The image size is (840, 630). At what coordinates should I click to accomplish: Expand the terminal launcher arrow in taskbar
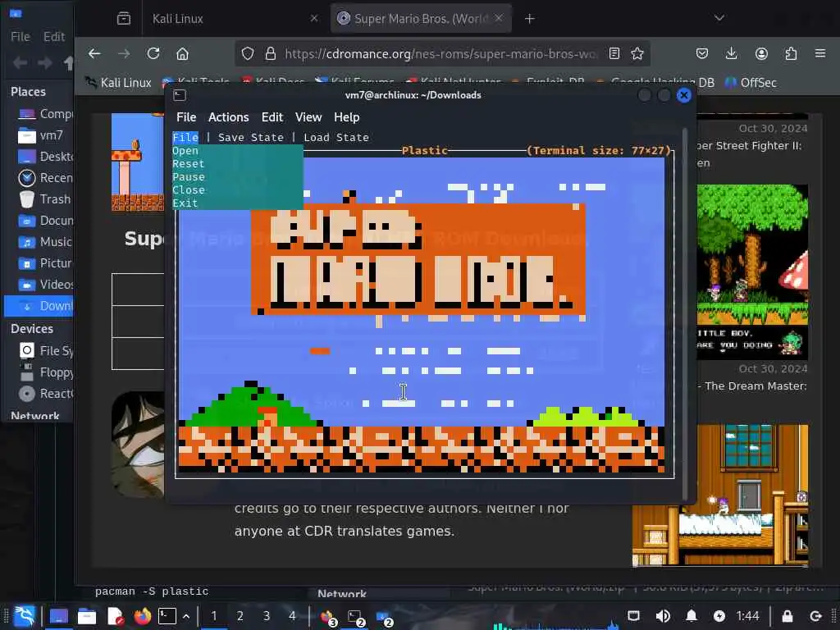(x=186, y=616)
